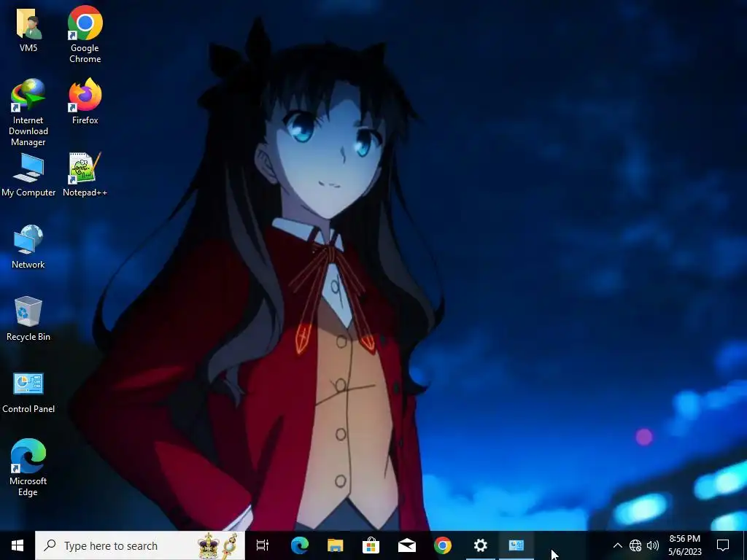Open the Action Center notifications icon
This screenshot has width=747, height=560.
(723, 545)
